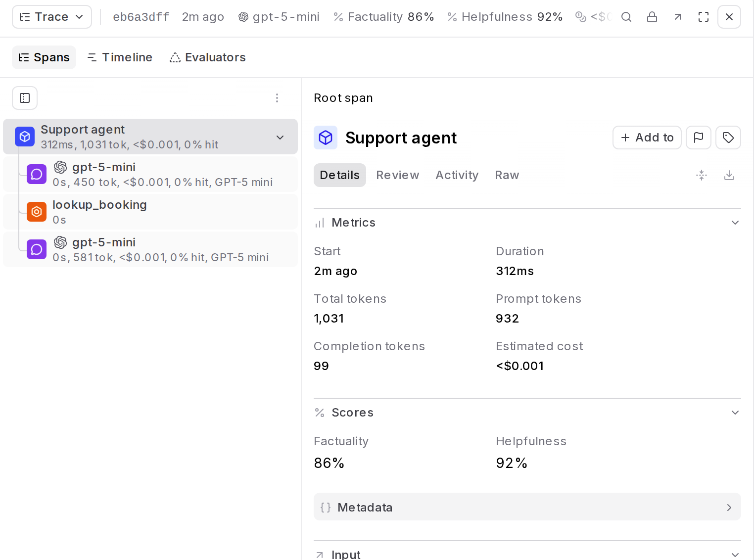Close the trace panel
The height and width of the screenshot is (560, 754).
(x=729, y=17)
